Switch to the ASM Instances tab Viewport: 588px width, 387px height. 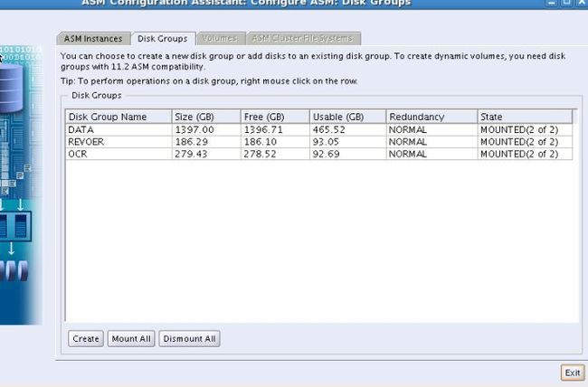pyautogui.click(x=93, y=39)
